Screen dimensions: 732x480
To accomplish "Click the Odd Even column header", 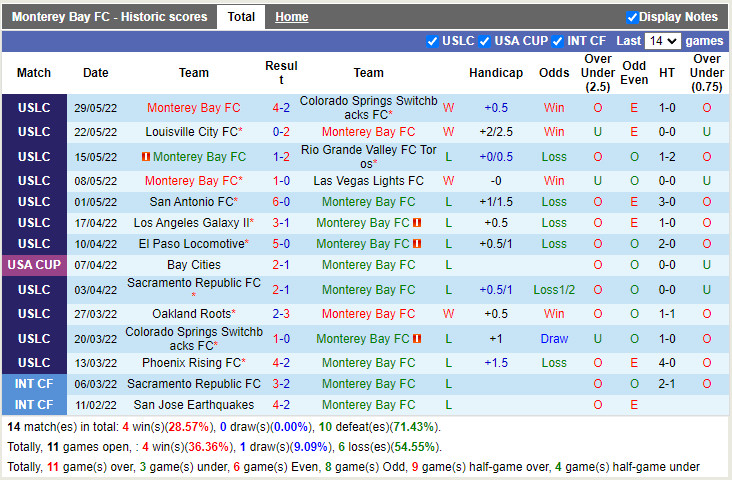I will (x=634, y=73).
